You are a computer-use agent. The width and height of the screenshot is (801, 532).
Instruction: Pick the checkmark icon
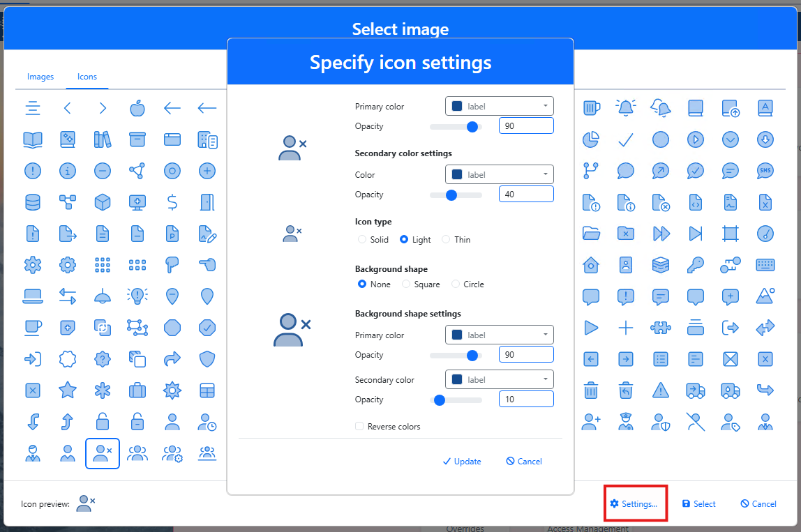[x=626, y=139]
